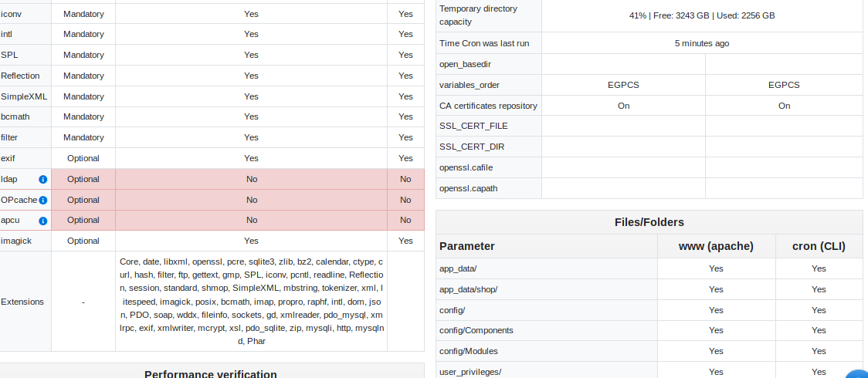Select the Reflection extension name
Image resolution: width=868 pixels, height=378 pixels.
(21, 76)
